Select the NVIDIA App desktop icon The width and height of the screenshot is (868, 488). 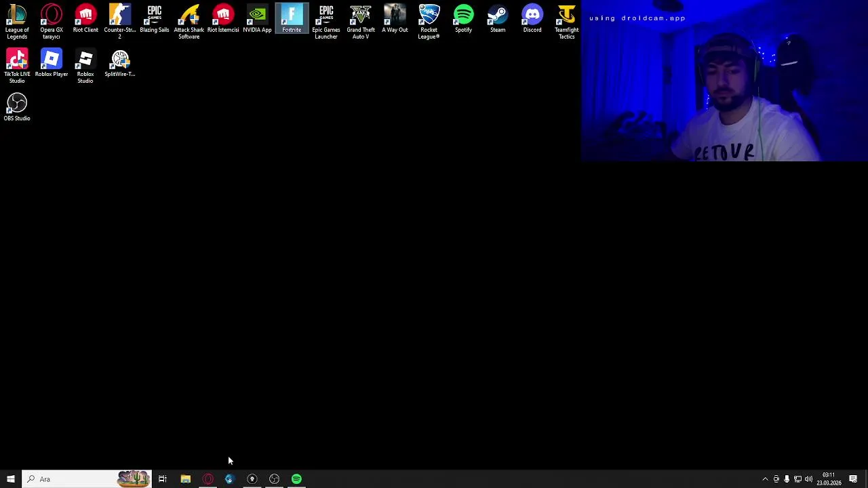coord(257,19)
